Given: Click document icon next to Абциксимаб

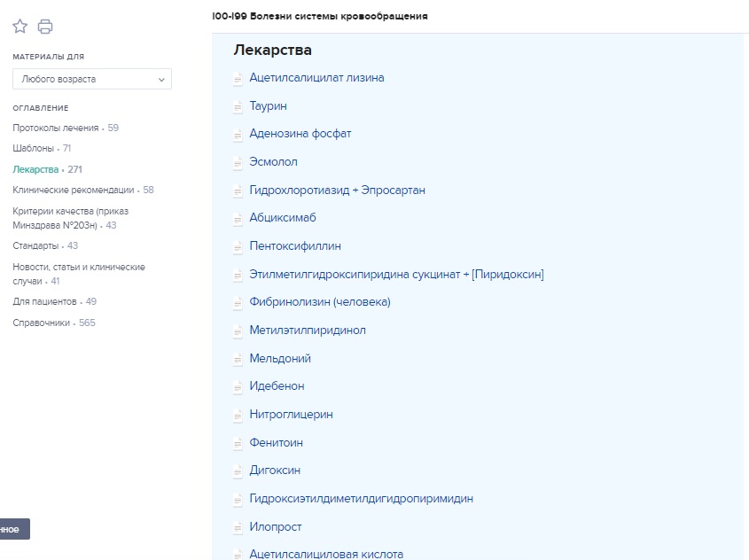Looking at the screenshot, I should [x=238, y=218].
